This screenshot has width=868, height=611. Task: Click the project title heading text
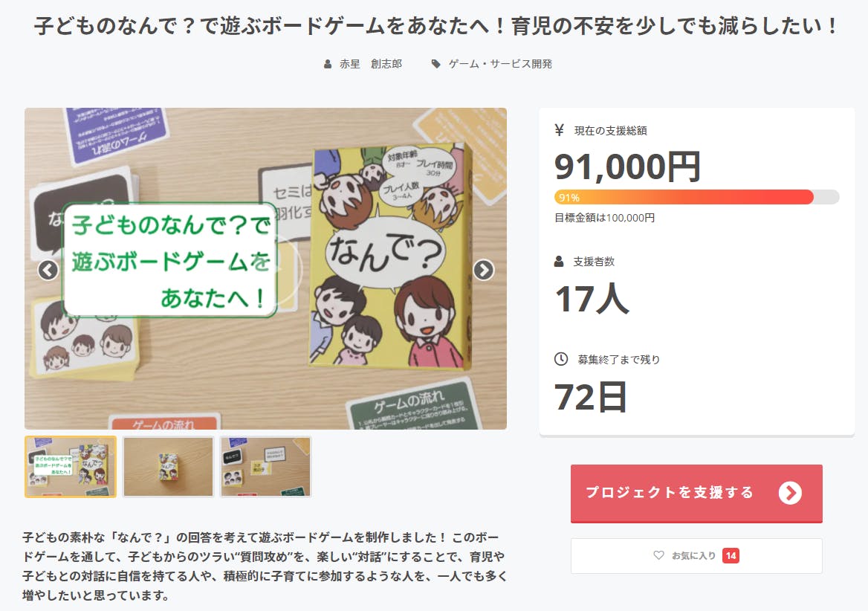tap(435, 26)
